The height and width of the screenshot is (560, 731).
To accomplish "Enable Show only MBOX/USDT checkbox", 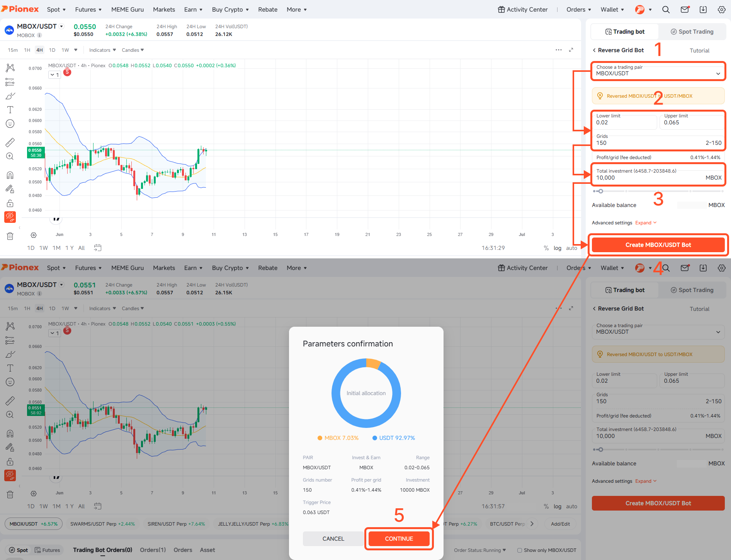I will pyautogui.click(x=520, y=550).
